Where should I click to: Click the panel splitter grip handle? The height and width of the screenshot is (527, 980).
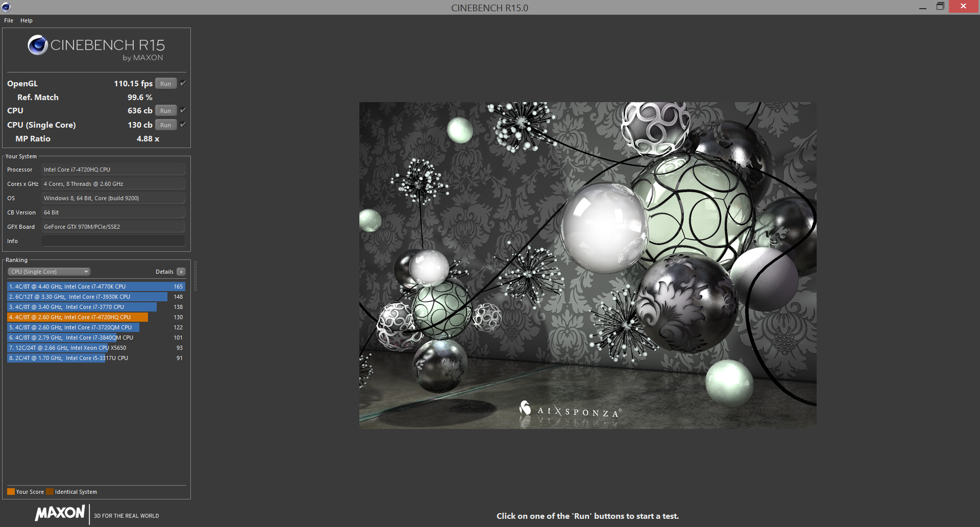[x=195, y=276]
